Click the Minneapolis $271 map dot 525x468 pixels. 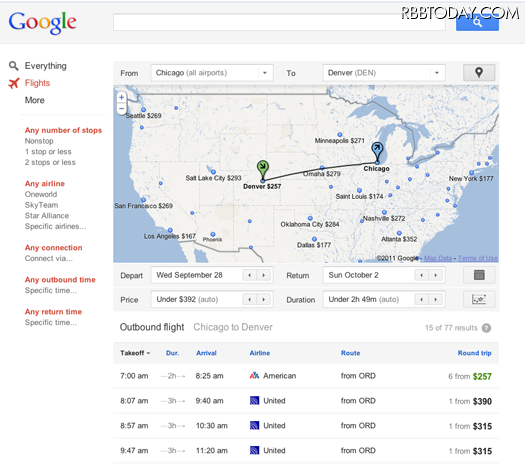340,135
